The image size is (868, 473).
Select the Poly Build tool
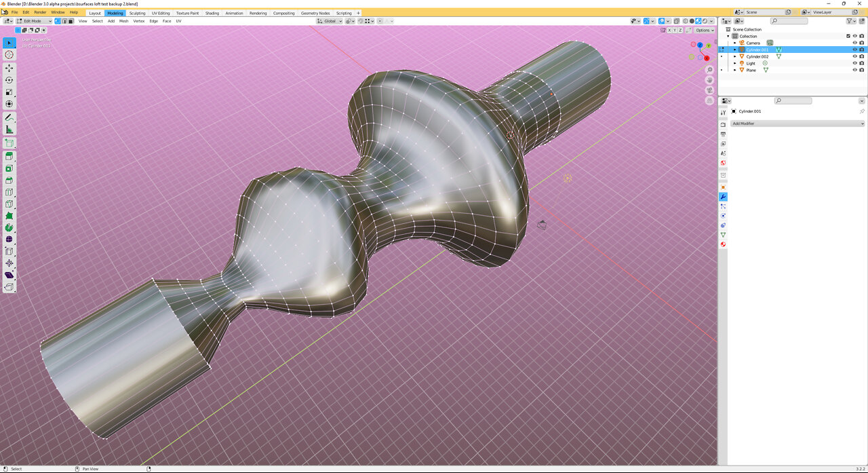[x=9, y=216]
